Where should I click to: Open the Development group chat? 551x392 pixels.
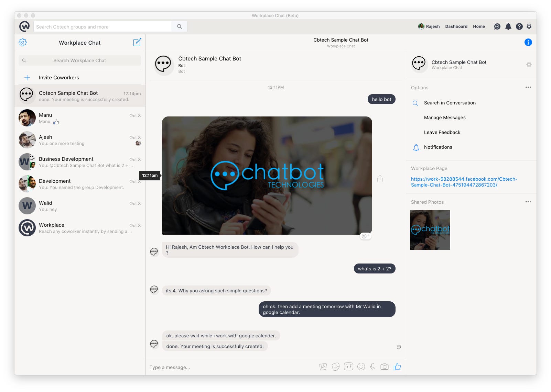point(80,184)
